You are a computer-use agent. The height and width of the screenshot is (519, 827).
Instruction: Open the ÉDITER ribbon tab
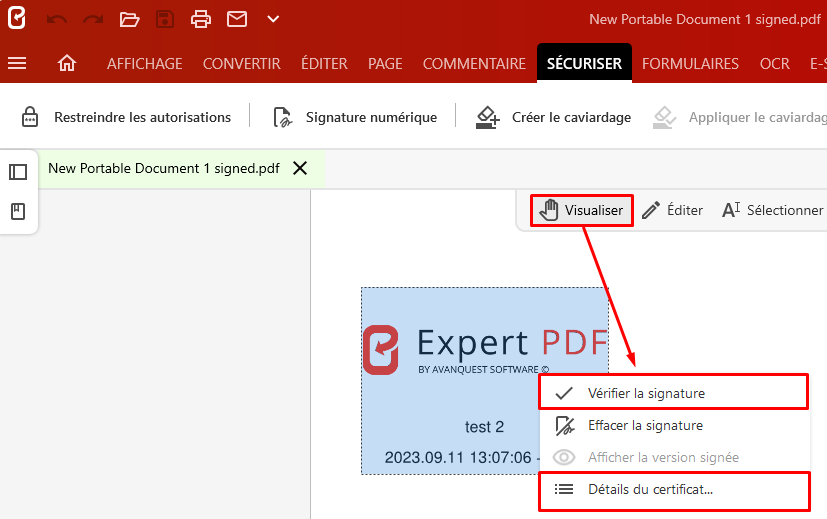pos(324,64)
